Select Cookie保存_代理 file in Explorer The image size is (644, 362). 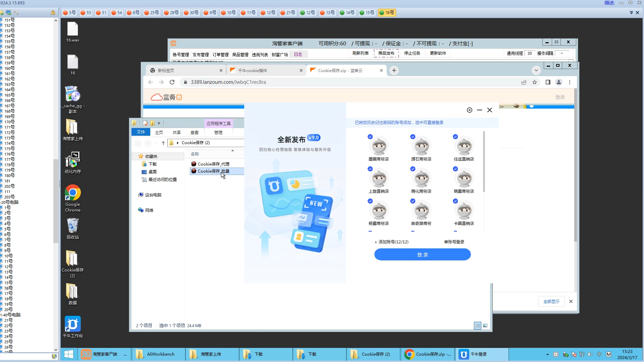click(213, 164)
